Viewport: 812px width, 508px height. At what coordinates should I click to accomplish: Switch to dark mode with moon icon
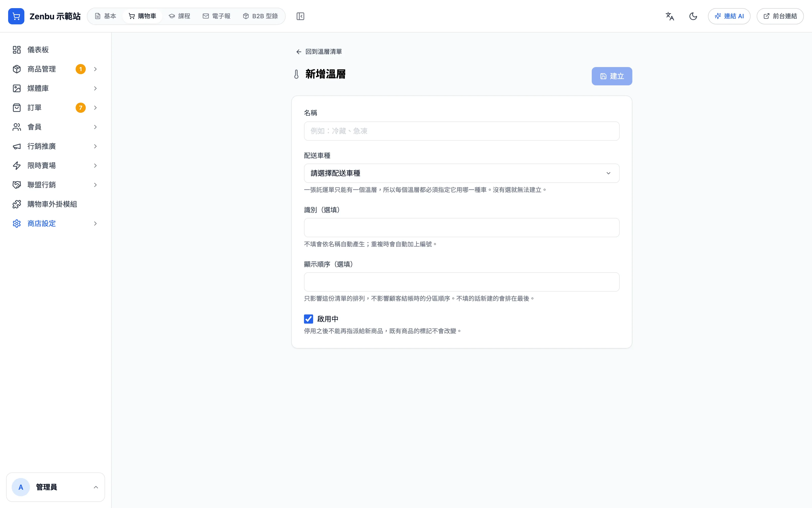[x=693, y=16]
